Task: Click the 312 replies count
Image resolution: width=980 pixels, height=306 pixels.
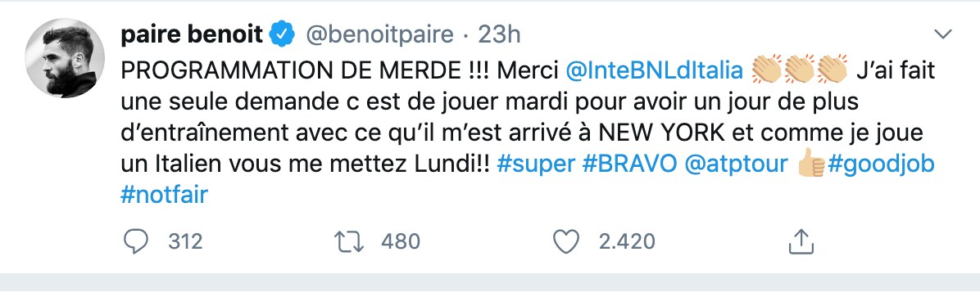Action: tap(186, 241)
